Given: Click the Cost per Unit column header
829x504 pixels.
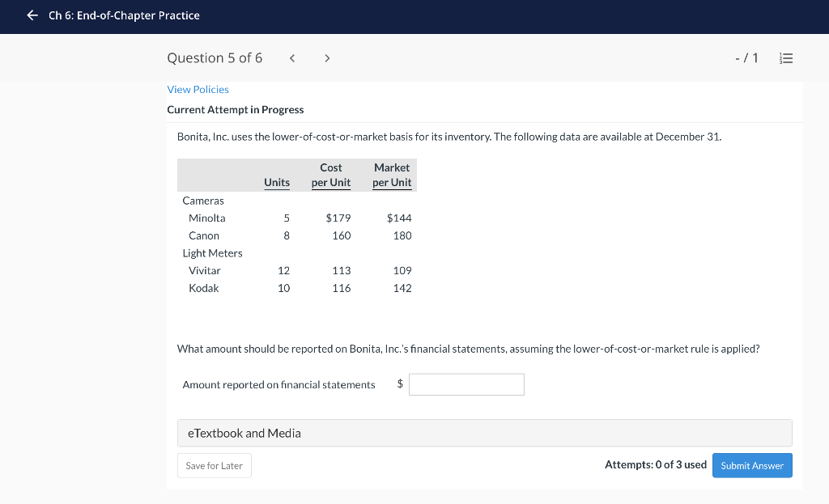Looking at the screenshot, I should point(331,175).
